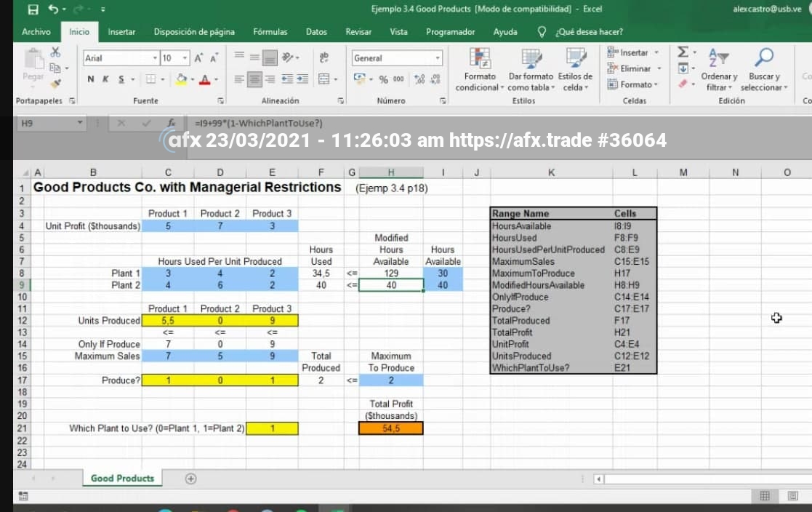812x512 pixels.
Task: Open the Fórmulas ribbon tab
Action: point(270,32)
